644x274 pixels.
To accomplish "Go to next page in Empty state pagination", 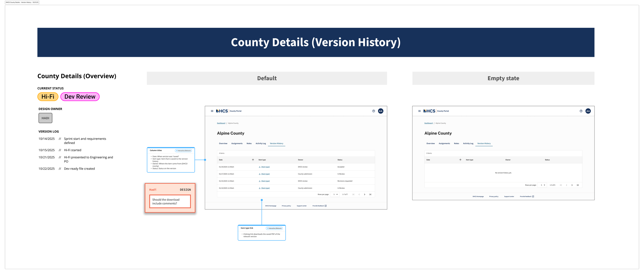I will click(572, 185).
